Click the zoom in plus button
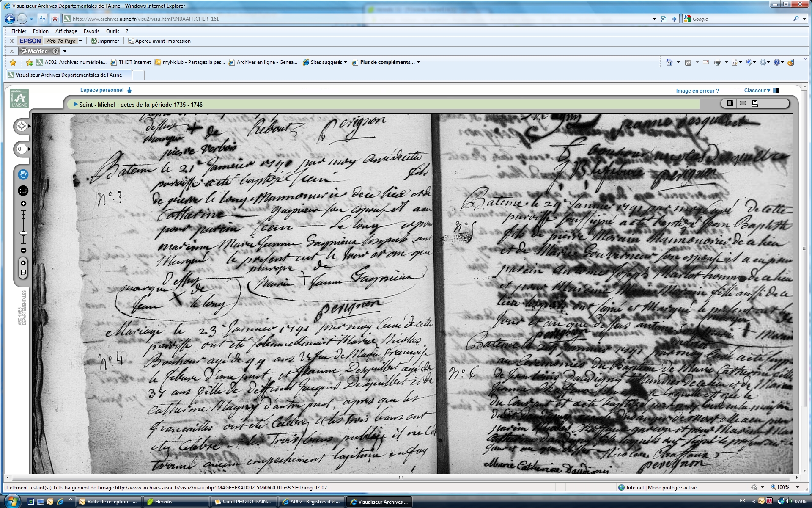812x508 pixels. point(23,204)
